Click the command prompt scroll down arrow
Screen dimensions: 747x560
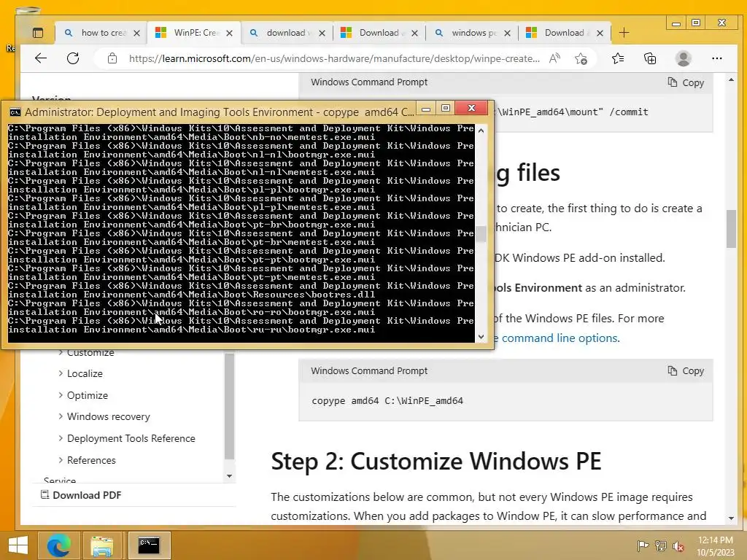pyautogui.click(x=481, y=337)
